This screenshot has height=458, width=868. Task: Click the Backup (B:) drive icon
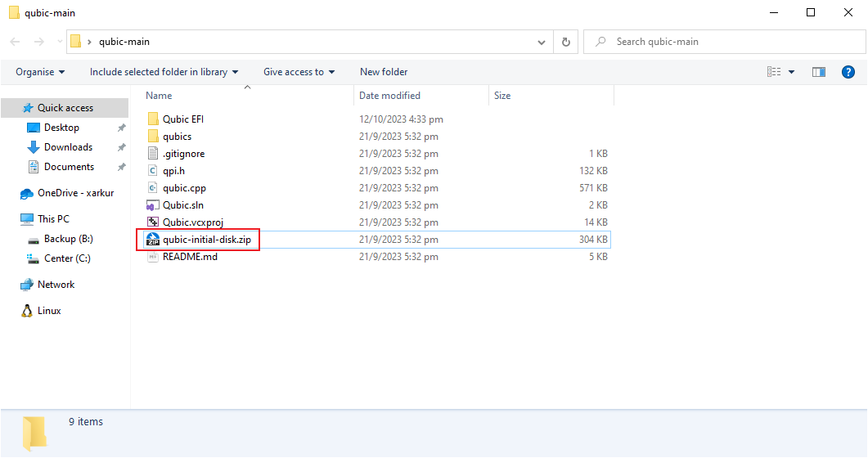pyautogui.click(x=34, y=240)
